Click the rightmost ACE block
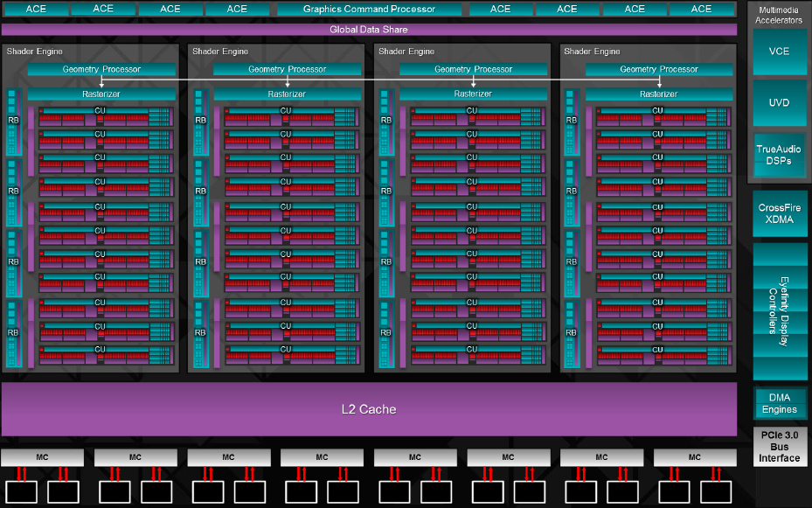 (701, 9)
